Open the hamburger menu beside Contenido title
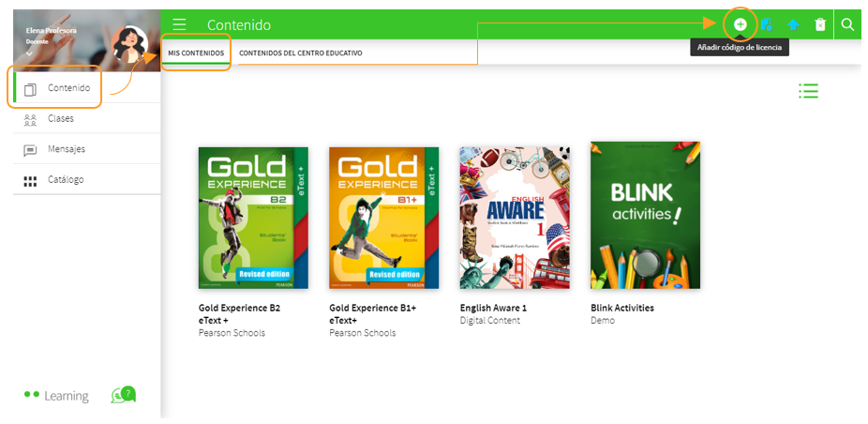Screen dimensions: 868x424 point(179,24)
